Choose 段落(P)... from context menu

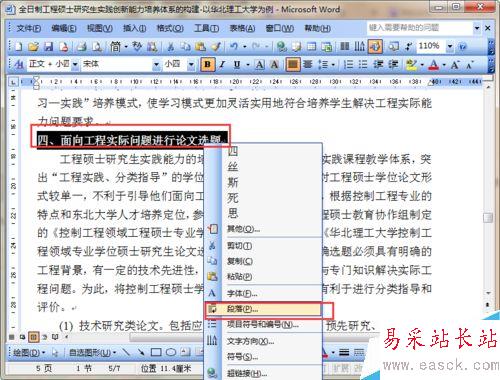point(263,309)
